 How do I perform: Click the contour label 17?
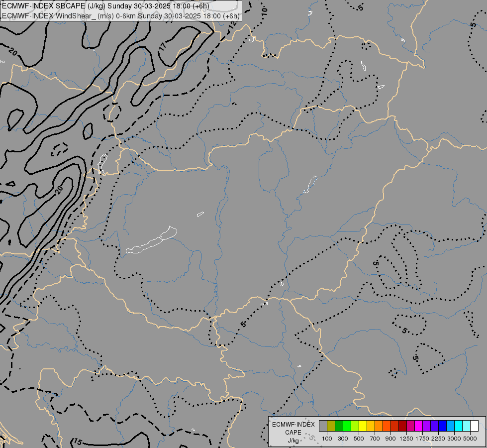pyautogui.click(x=163, y=46)
